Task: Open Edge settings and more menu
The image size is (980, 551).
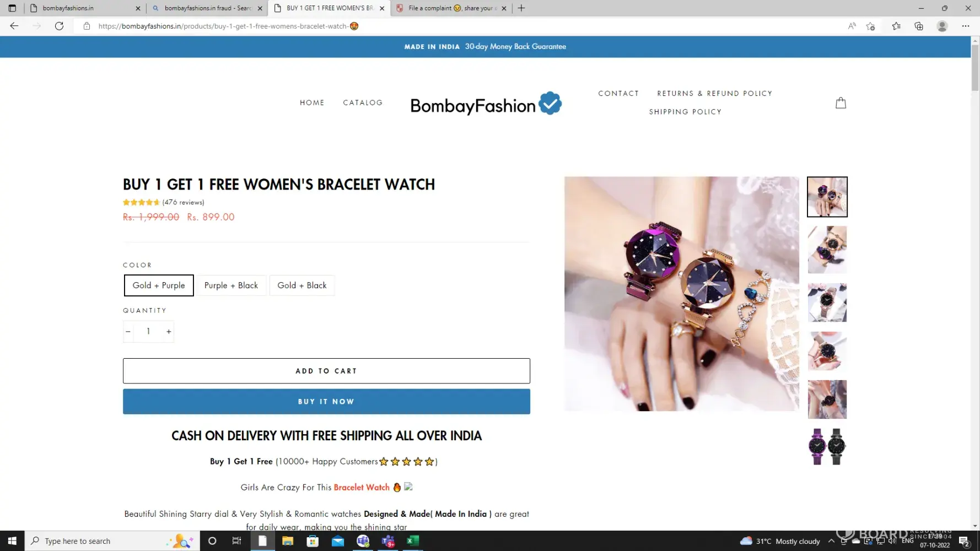Action: click(965, 26)
